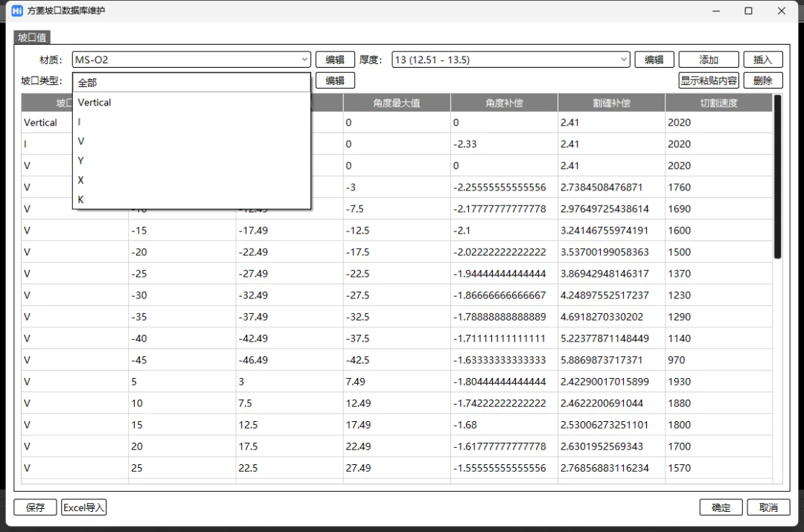Click cell 2.6301952569343
This screenshot has width=804, height=532.
point(611,446)
